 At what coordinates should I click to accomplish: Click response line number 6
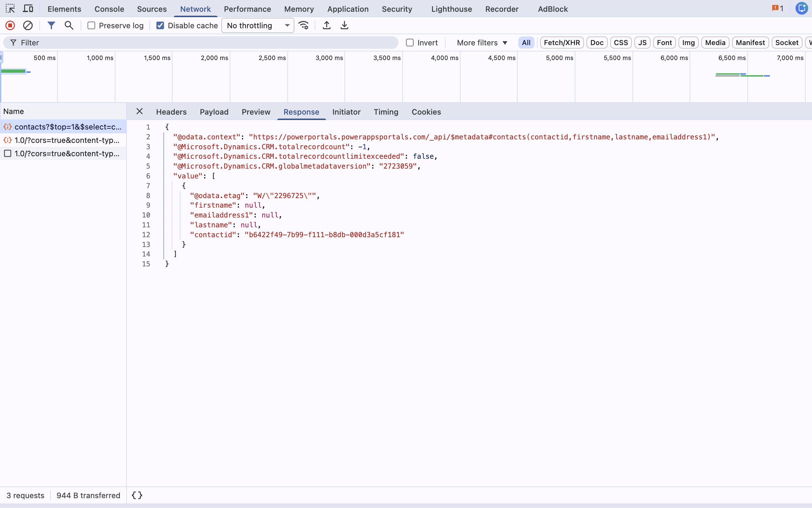pyautogui.click(x=148, y=176)
